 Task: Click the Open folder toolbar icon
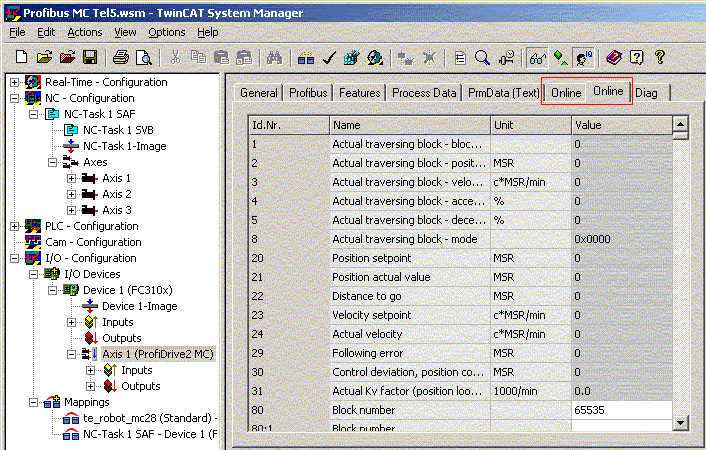coord(44,57)
